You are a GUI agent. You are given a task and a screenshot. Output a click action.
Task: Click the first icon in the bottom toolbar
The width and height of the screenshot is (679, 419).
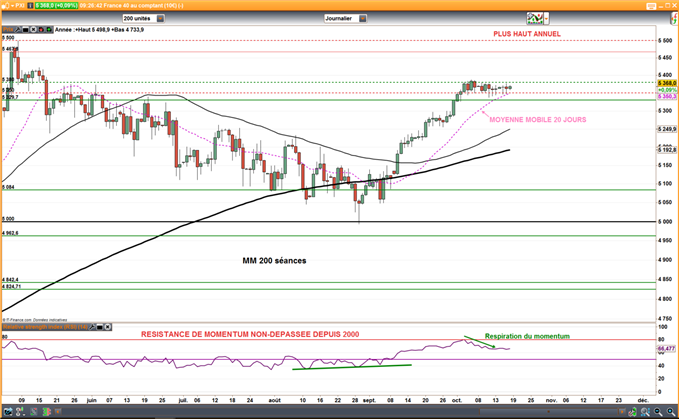(x=7, y=411)
